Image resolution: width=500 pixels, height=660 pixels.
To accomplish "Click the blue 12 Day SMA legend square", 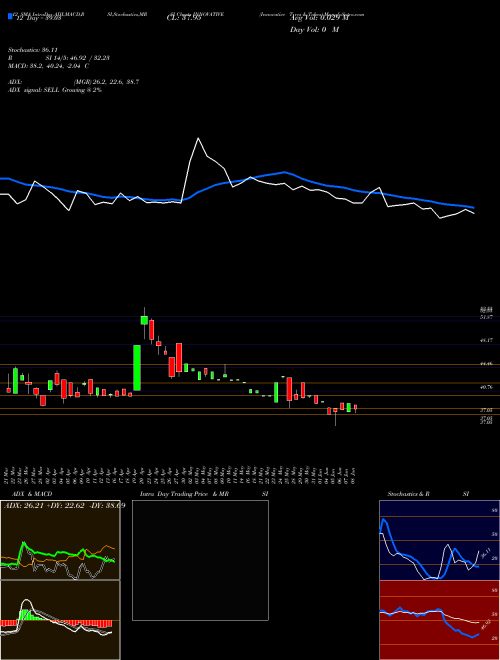I will pos(11,16).
